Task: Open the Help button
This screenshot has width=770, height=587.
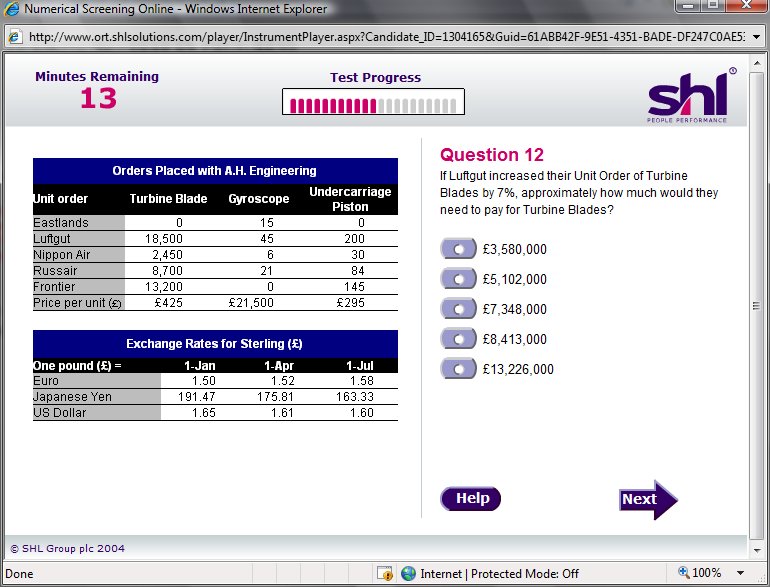Action: tap(470, 499)
